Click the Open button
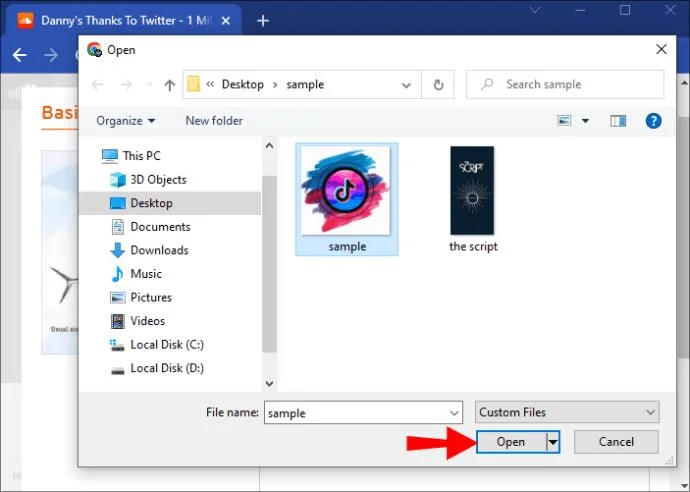 tap(510, 442)
